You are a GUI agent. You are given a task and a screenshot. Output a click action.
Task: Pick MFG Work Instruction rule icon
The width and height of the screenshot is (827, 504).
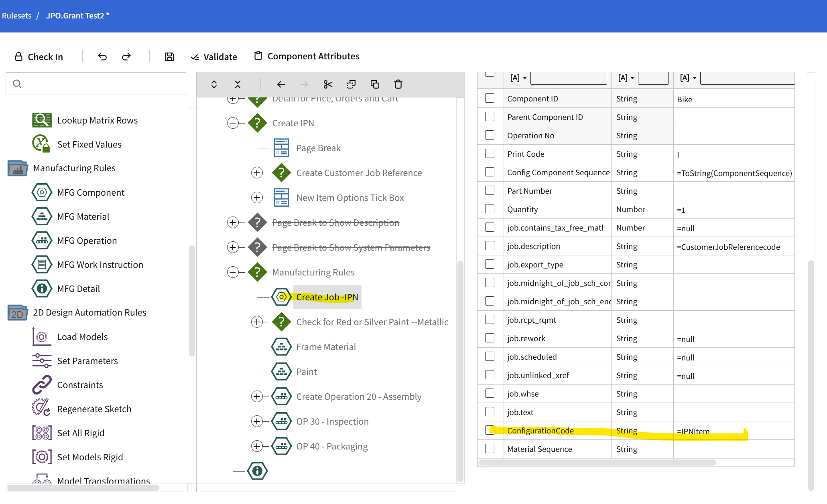(42, 265)
